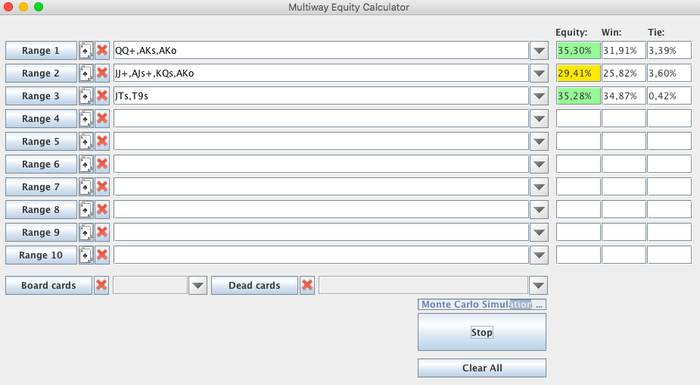Image resolution: width=700 pixels, height=385 pixels.
Task: Clear Range 10 with red X
Action: (x=102, y=255)
